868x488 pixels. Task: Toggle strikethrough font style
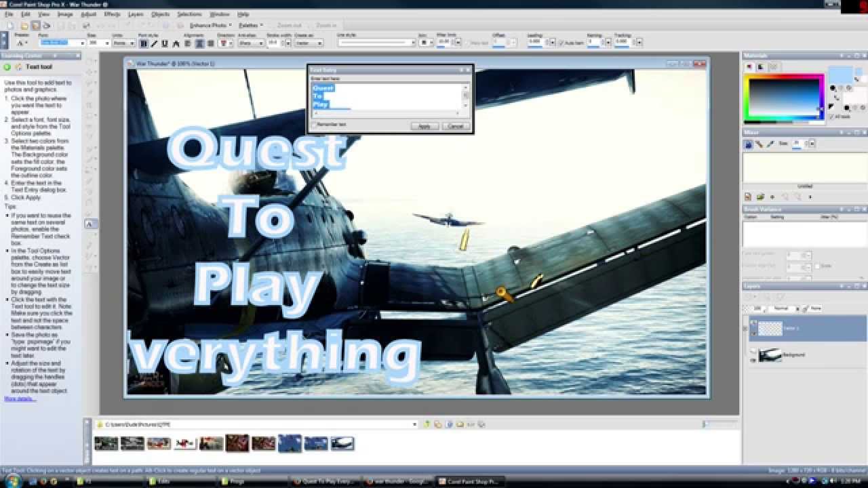(x=176, y=43)
